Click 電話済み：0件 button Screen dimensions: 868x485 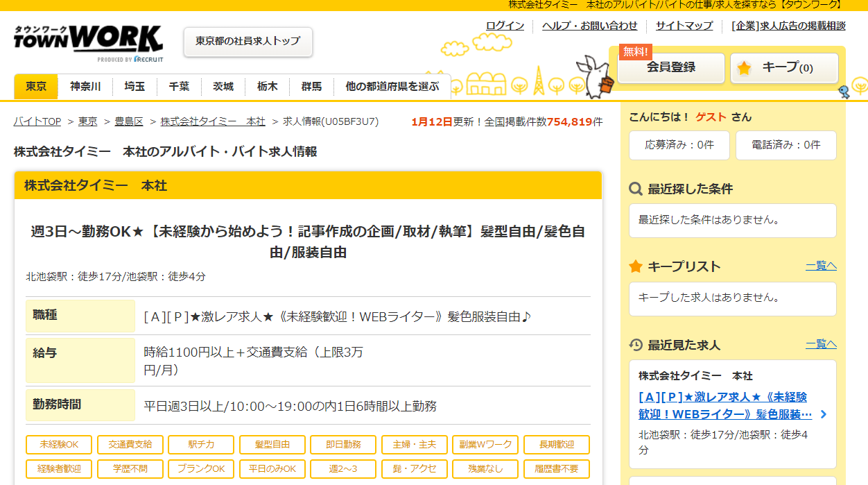(x=786, y=145)
